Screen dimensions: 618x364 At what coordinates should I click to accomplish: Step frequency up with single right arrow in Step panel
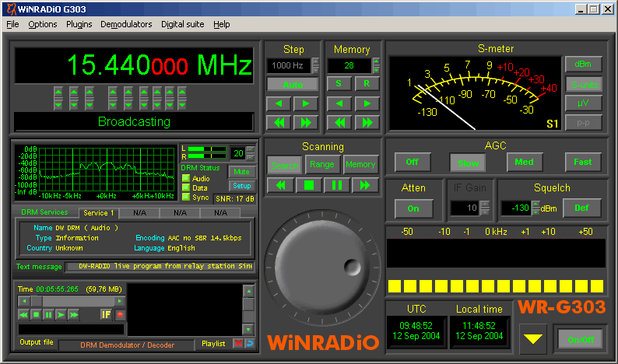point(305,103)
